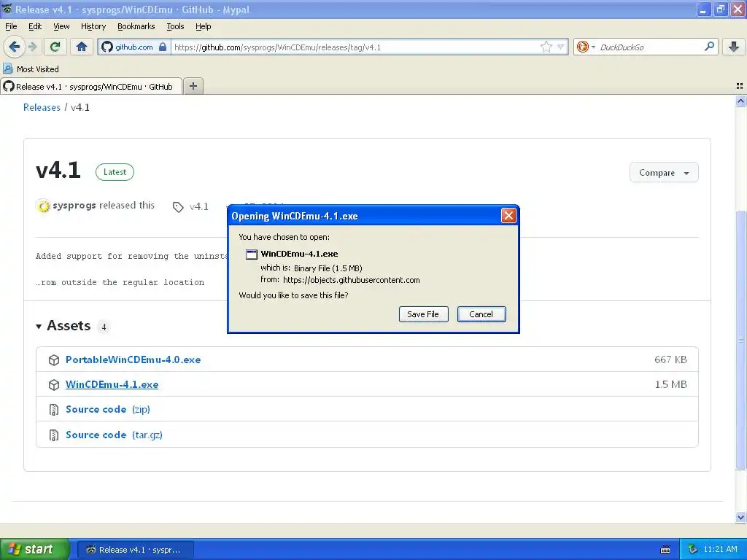The height and width of the screenshot is (560, 747).
Task: Show the tab list icon at the right
Action: (x=740, y=86)
